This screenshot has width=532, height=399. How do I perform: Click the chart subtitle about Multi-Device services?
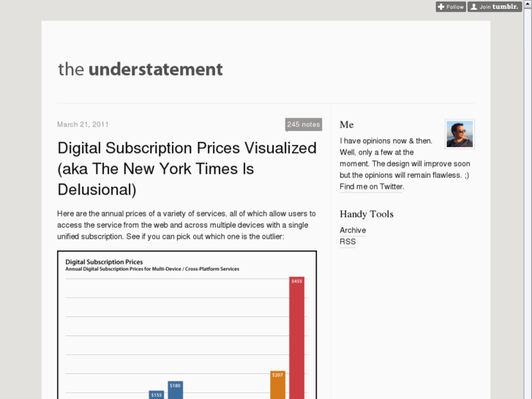[x=152, y=269]
